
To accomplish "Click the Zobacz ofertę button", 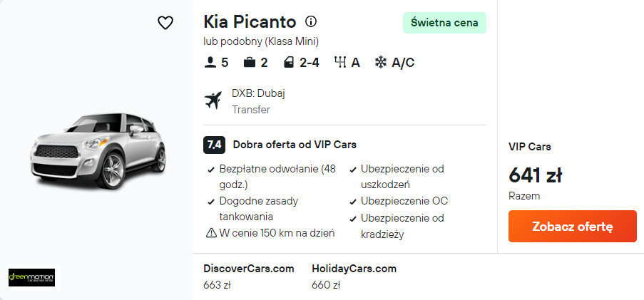I will click(x=573, y=226).
